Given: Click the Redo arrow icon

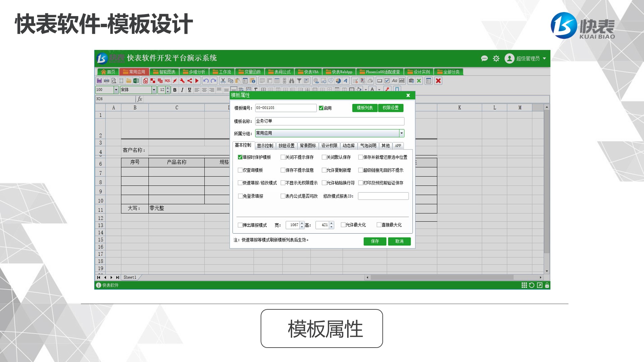Looking at the screenshot, I should coord(213,81).
